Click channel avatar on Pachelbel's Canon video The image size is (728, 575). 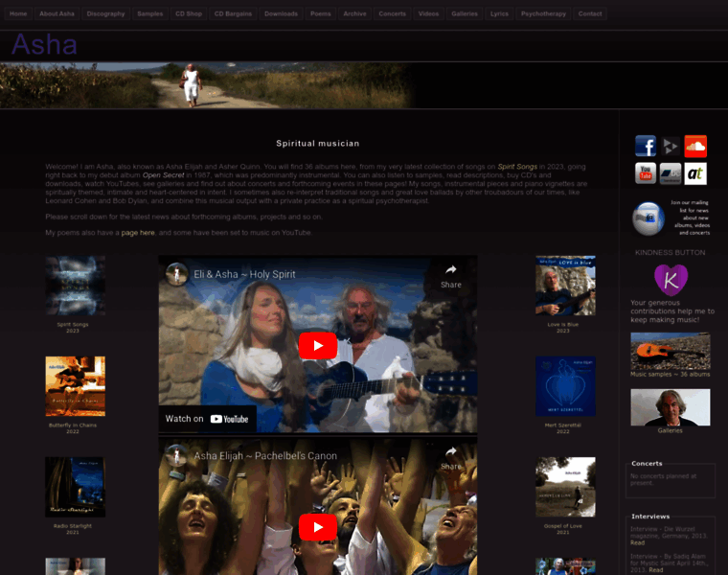click(177, 455)
